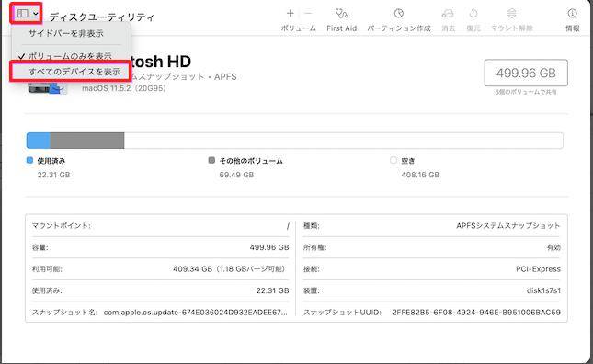Click the com.apple.os.update snapshot name
Viewport: 593px width, 364px height.
click(195, 313)
